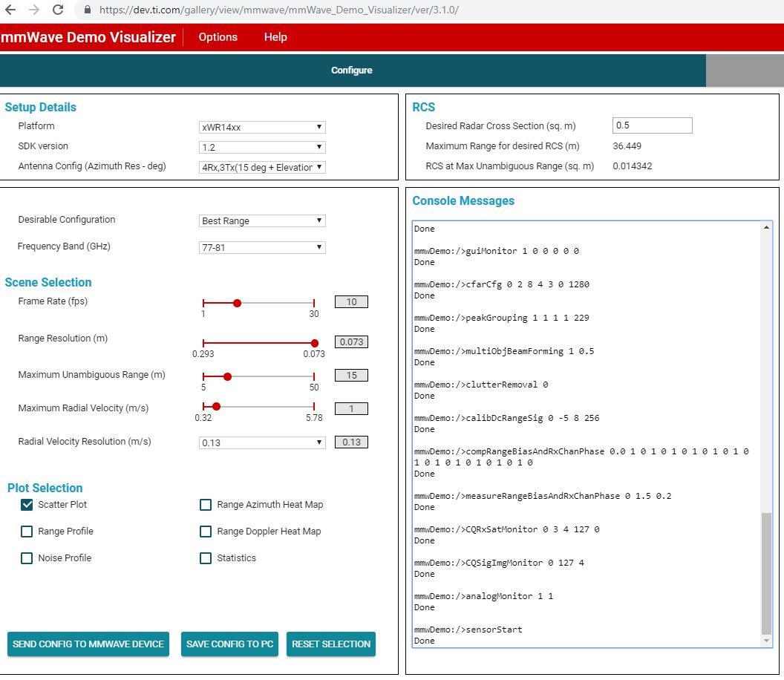The width and height of the screenshot is (784, 680).
Task: Click the sensorStart line in the console
Action: coord(468,630)
